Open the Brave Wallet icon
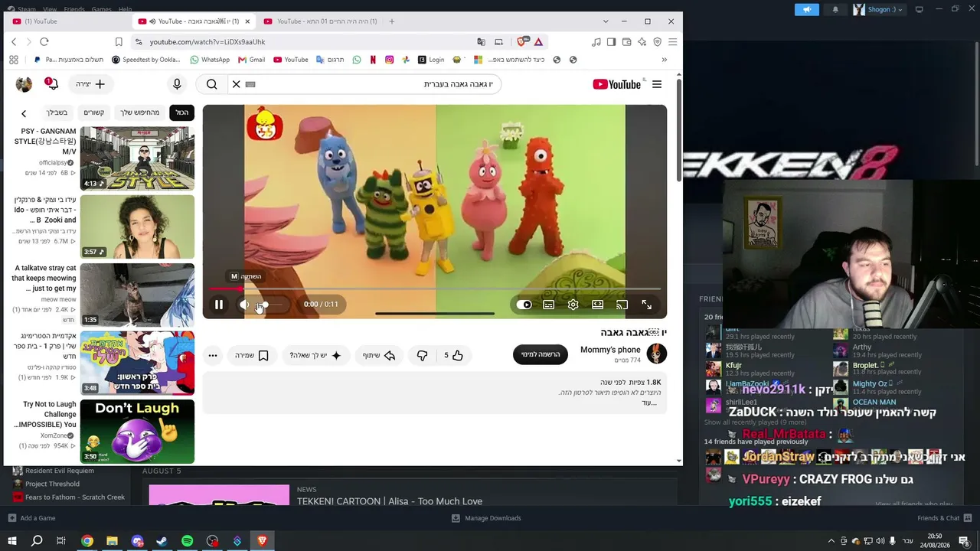Image resolution: width=980 pixels, height=551 pixels. pos(626,42)
